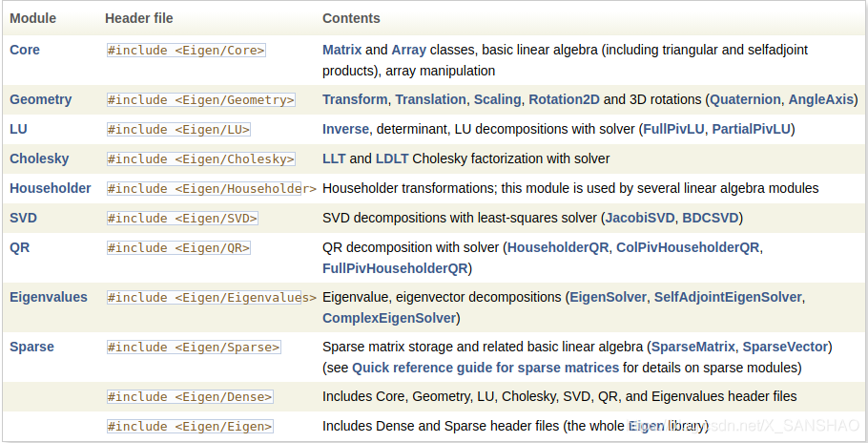Image resolution: width=868 pixels, height=443 pixels.
Task: Open the BDCSVD link
Action: (x=711, y=219)
